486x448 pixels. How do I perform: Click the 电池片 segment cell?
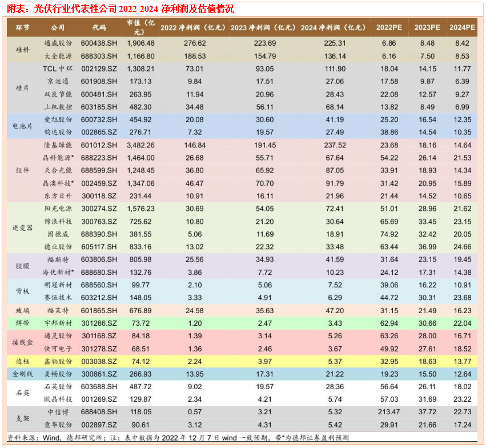pyautogui.click(x=22, y=126)
